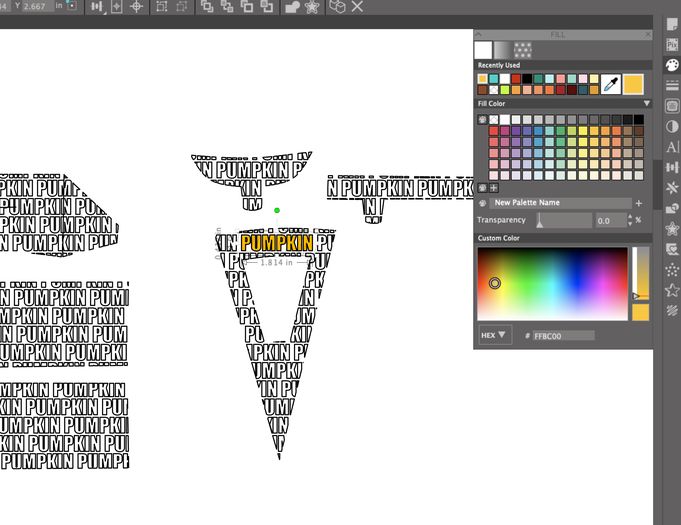Image resolution: width=681 pixels, height=525 pixels.
Task: Switch to pattern fill tab
Action: pyautogui.click(x=521, y=50)
